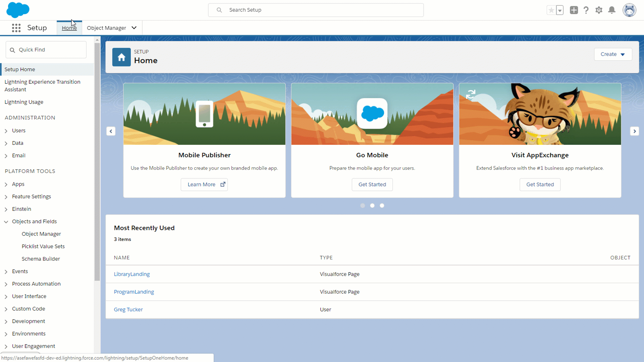
Task: Click the sidebar vertical scrollbar
Action: [97, 162]
